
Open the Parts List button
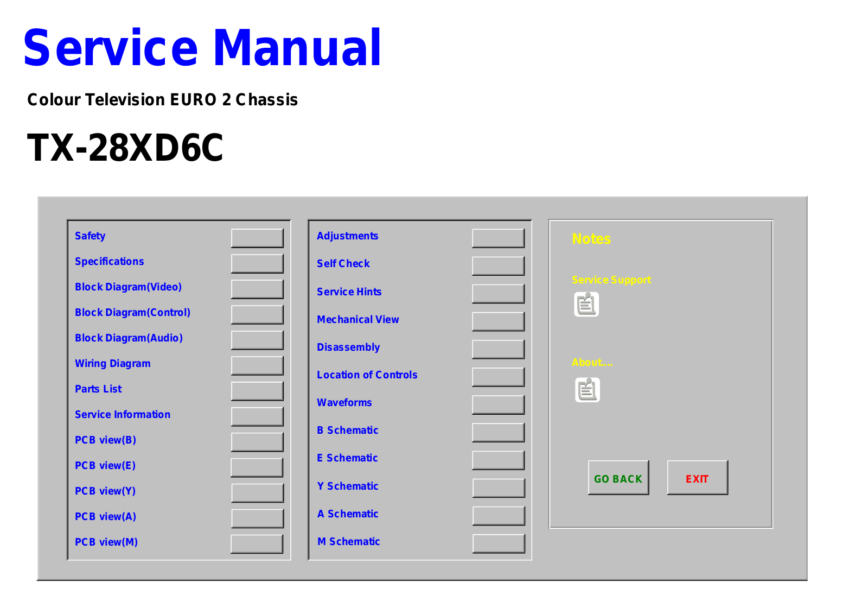point(257,391)
